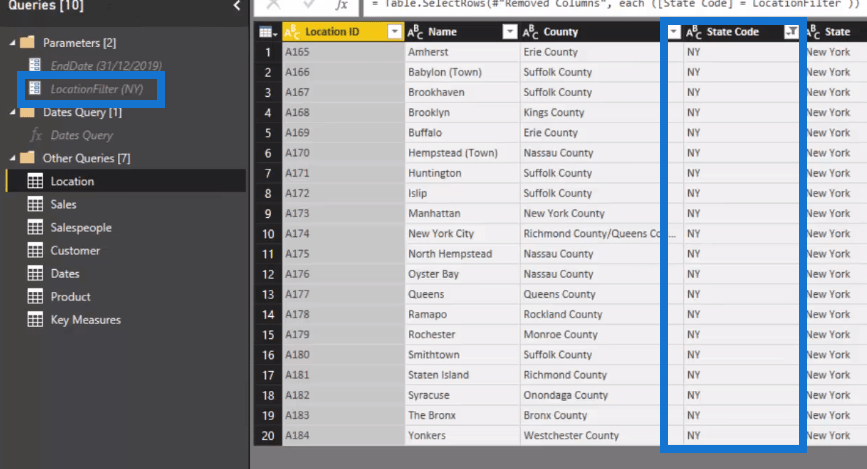
Task: Click the Dates Query fx icon
Action: 36,135
